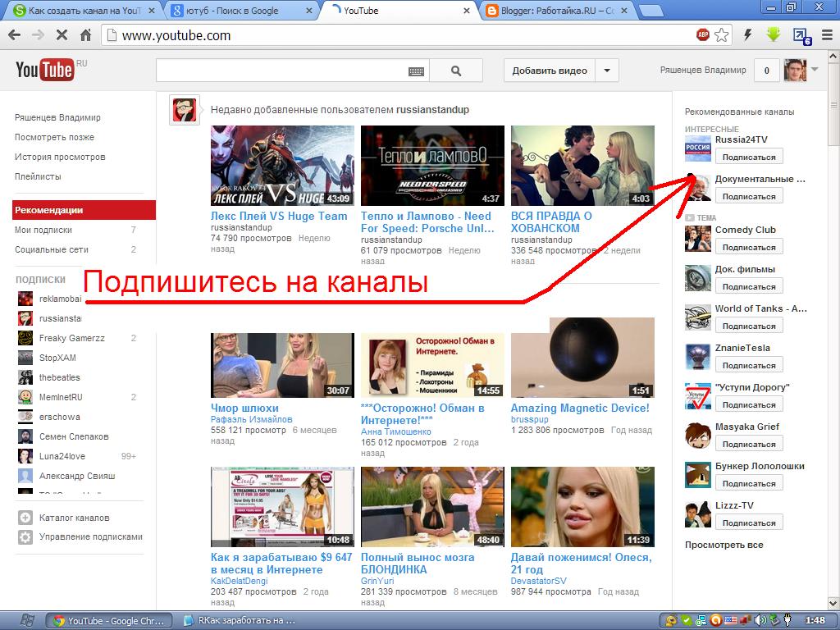Bookmark this page with the star
840x630 pixels.
tap(722, 35)
